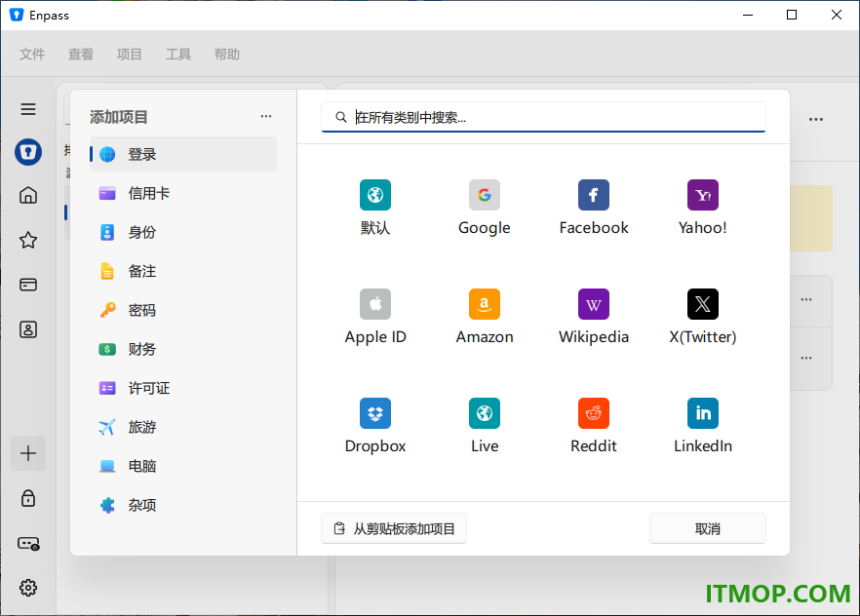Click the Enpass vault shield icon
860x616 pixels.
point(28,152)
